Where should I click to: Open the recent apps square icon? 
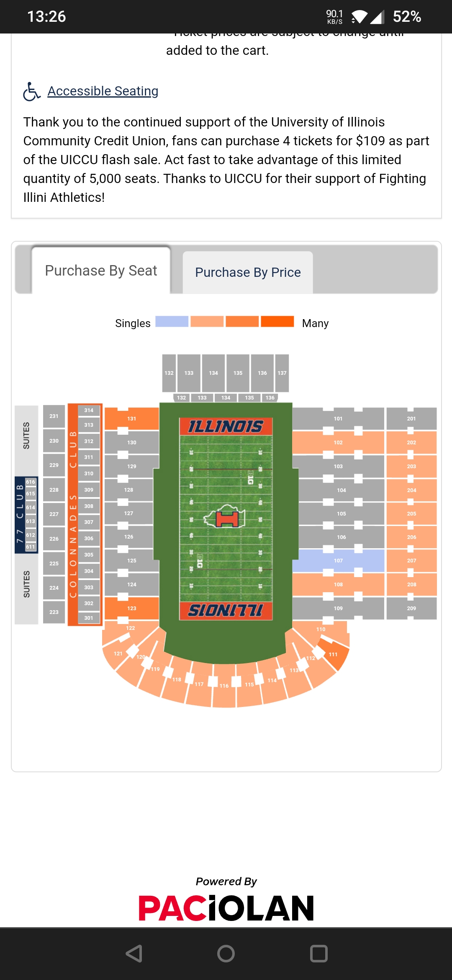[318, 954]
